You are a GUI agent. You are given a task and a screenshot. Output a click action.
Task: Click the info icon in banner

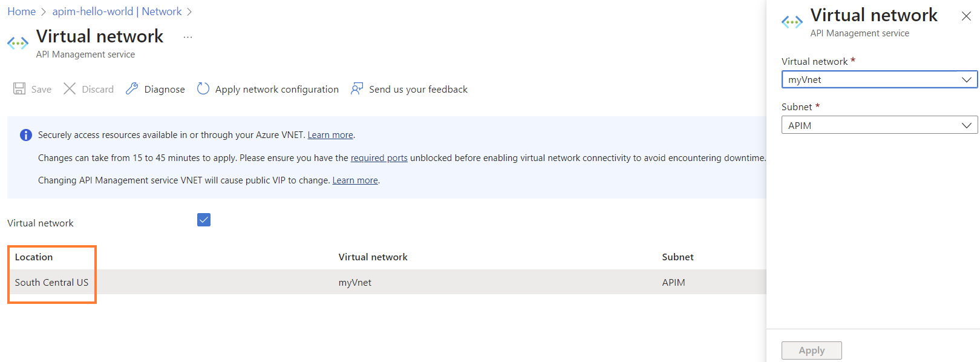pos(26,135)
